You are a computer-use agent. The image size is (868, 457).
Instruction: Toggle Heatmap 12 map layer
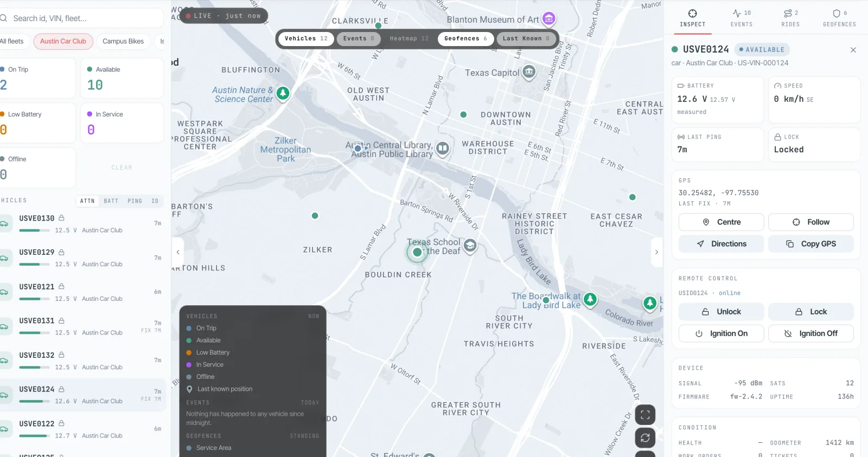(x=409, y=38)
